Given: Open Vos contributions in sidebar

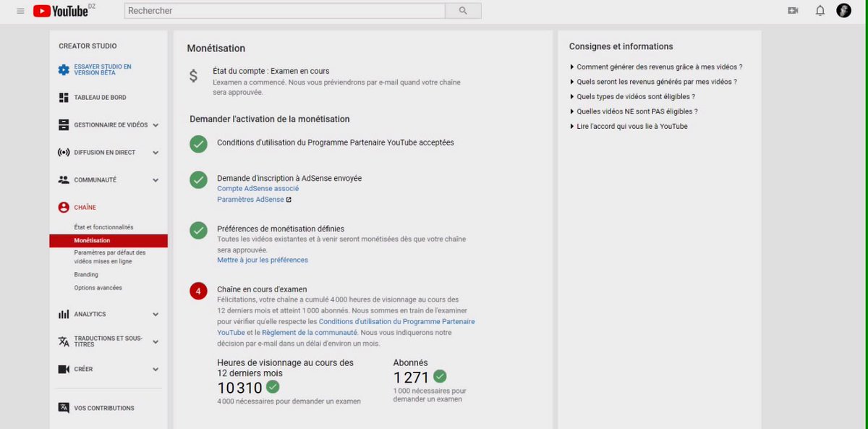Looking at the screenshot, I should [104, 408].
